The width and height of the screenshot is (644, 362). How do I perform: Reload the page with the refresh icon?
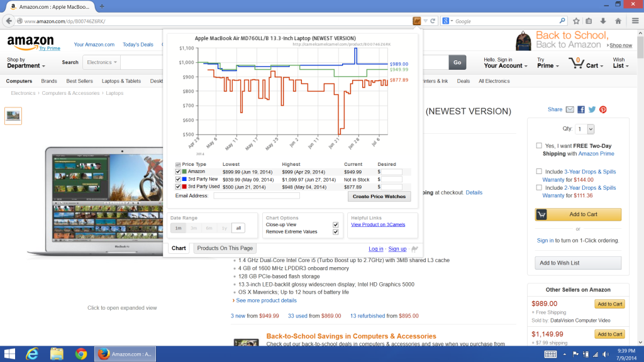pos(433,21)
